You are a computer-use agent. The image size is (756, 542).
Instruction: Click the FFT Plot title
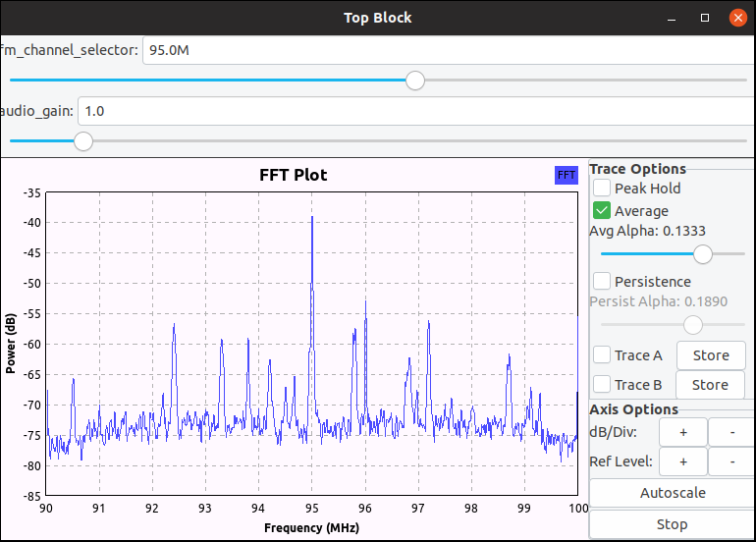tap(294, 175)
